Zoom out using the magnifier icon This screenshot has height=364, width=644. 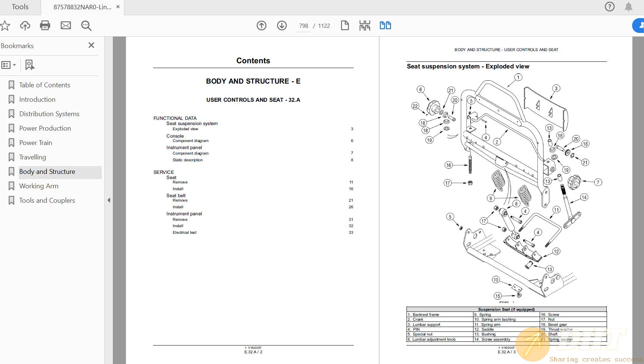86,26
